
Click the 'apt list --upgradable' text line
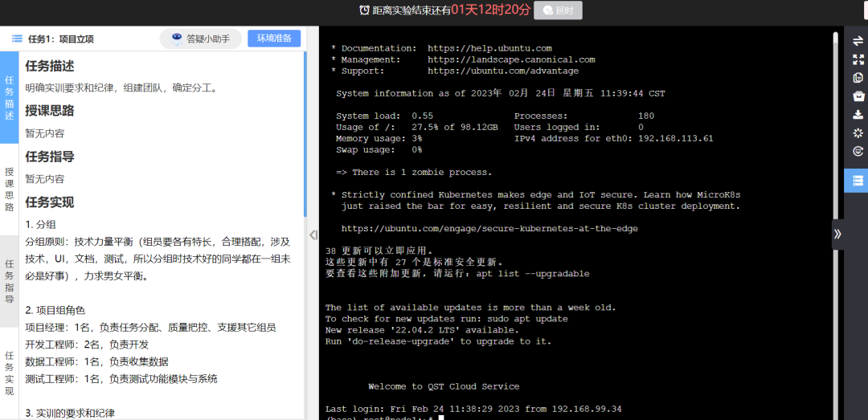(457, 273)
